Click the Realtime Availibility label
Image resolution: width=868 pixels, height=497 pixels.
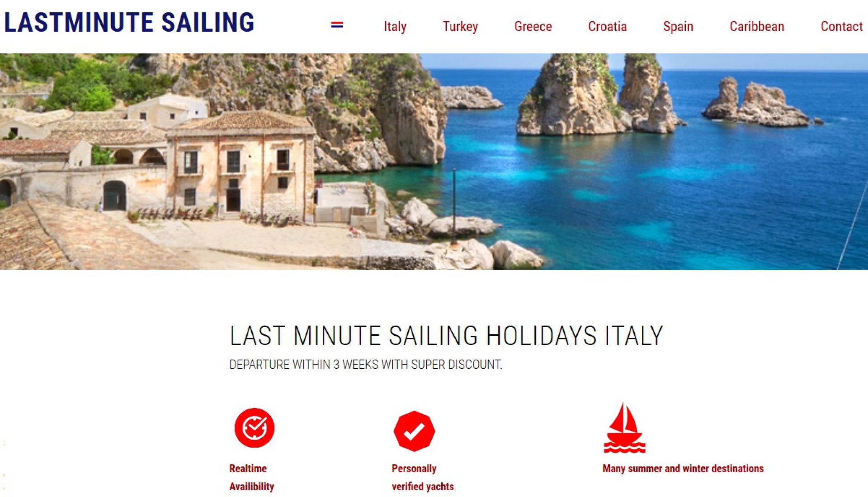251,477
